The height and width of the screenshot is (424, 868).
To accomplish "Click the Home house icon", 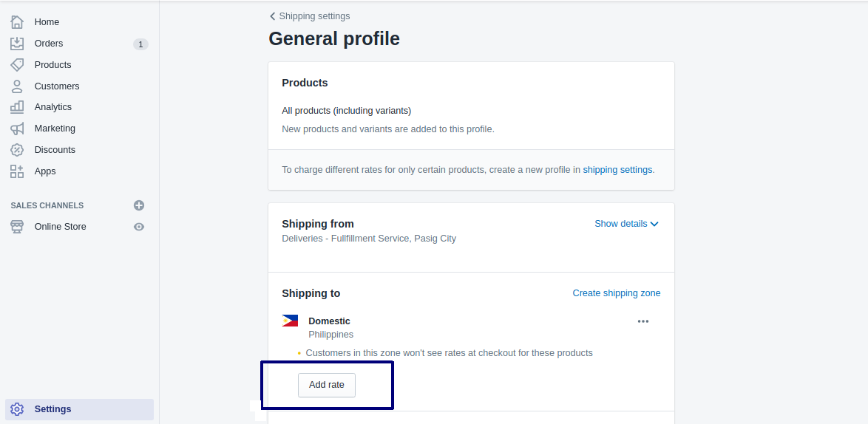I will coord(17,22).
